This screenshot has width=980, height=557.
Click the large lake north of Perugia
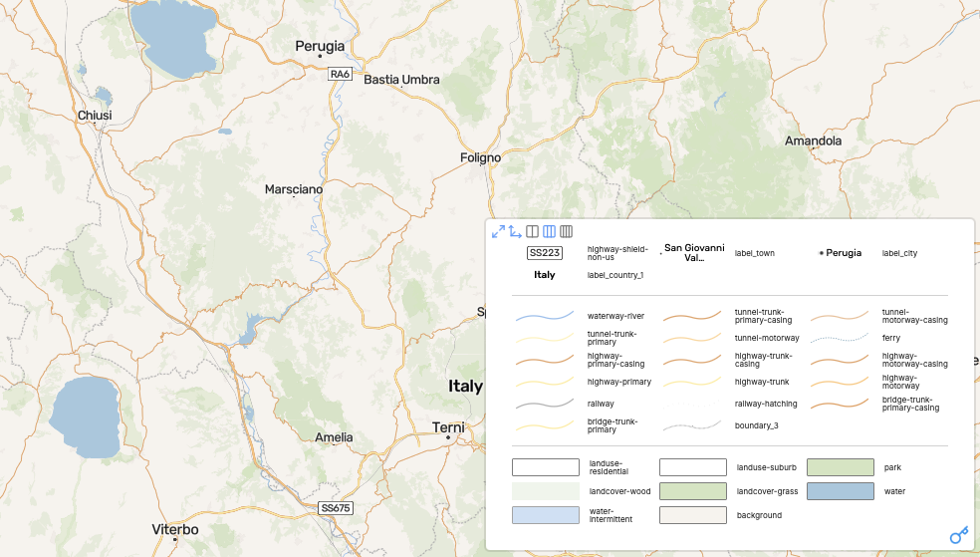pyautogui.click(x=173, y=38)
